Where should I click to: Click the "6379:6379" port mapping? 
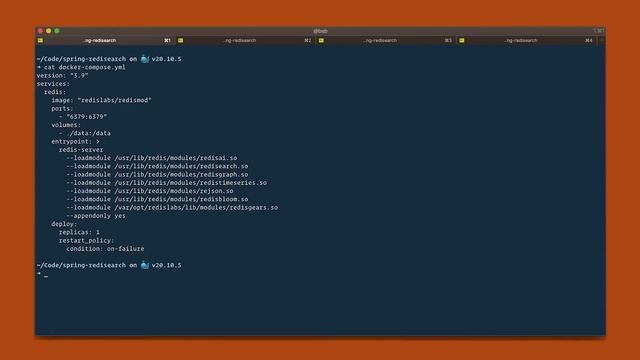(x=87, y=117)
